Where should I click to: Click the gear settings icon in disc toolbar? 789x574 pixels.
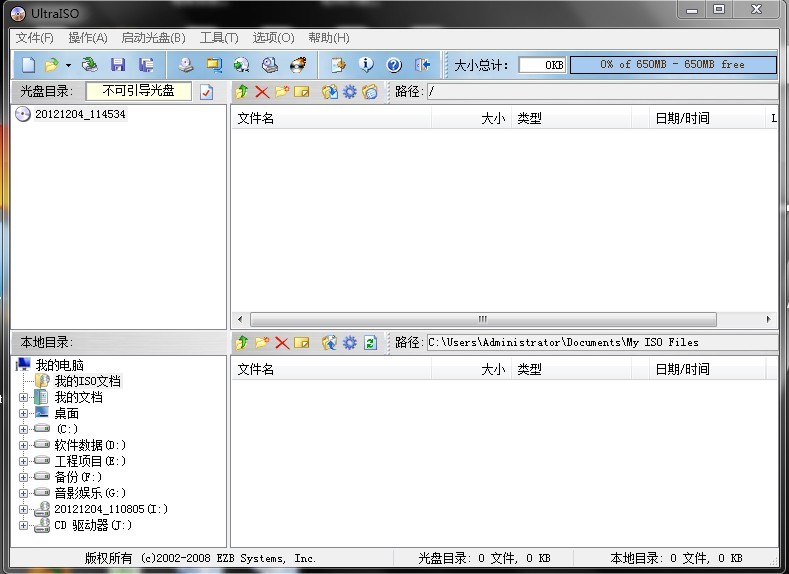(x=349, y=92)
